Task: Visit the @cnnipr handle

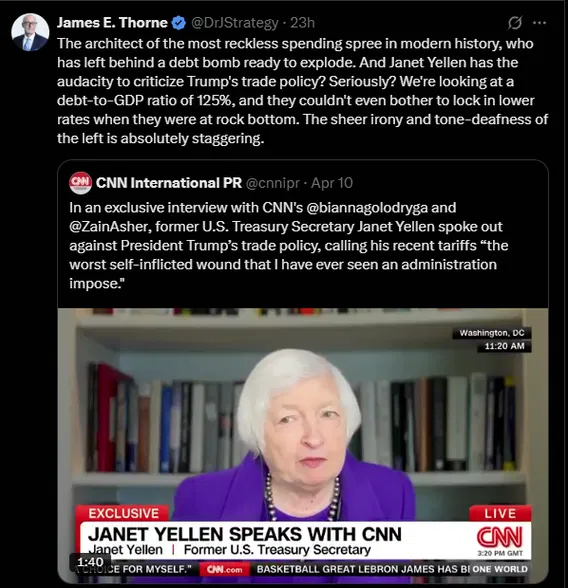Action: 273,183
